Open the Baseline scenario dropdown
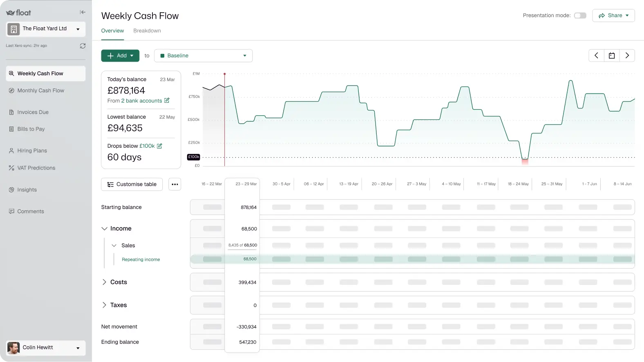Viewport: 644px width, 362px height. point(203,56)
